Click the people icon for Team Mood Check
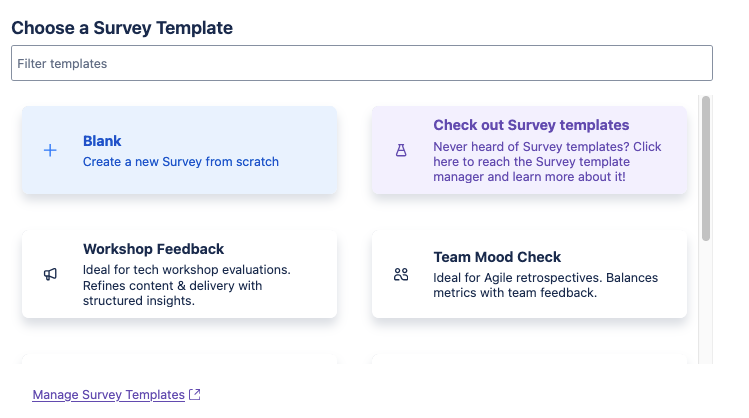Image resolution: width=749 pixels, height=418 pixels. 401,274
